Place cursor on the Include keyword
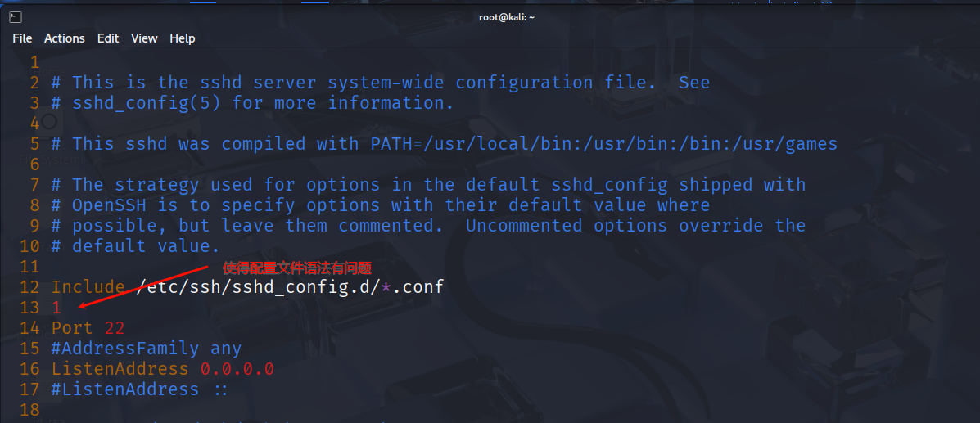980x423 pixels. (88, 287)
